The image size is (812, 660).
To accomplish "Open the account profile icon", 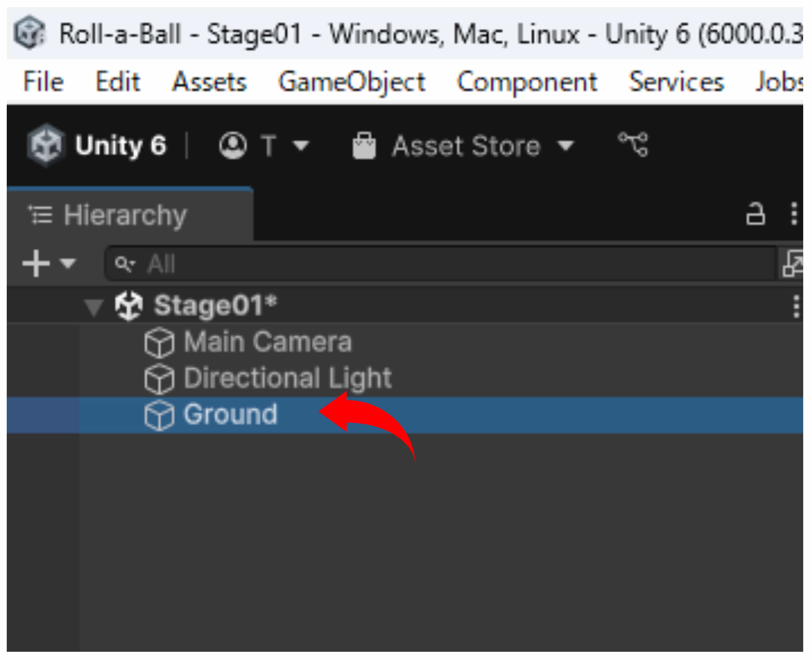I will [x=232, y=145].
